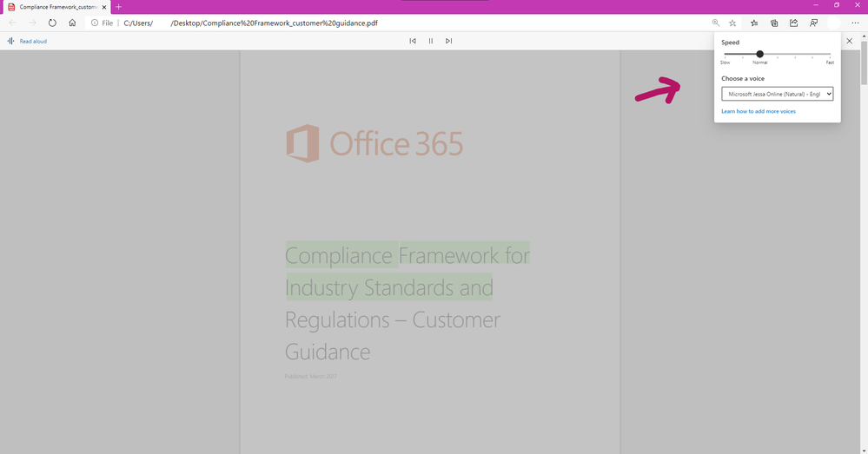868x454 pixels.
Task: Open the Choose a voice dropdown
Action: coord(778,94)
